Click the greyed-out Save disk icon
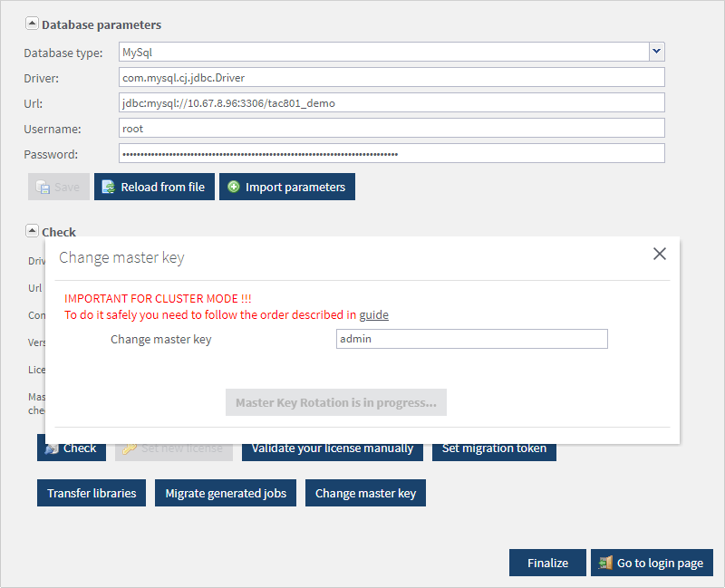 (43, 187)
